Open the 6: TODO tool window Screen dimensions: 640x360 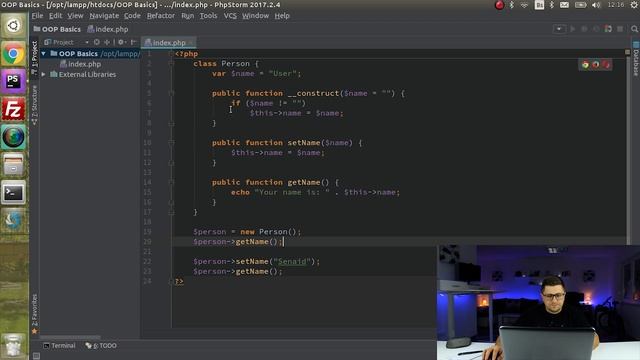click(x=101, y=345)
